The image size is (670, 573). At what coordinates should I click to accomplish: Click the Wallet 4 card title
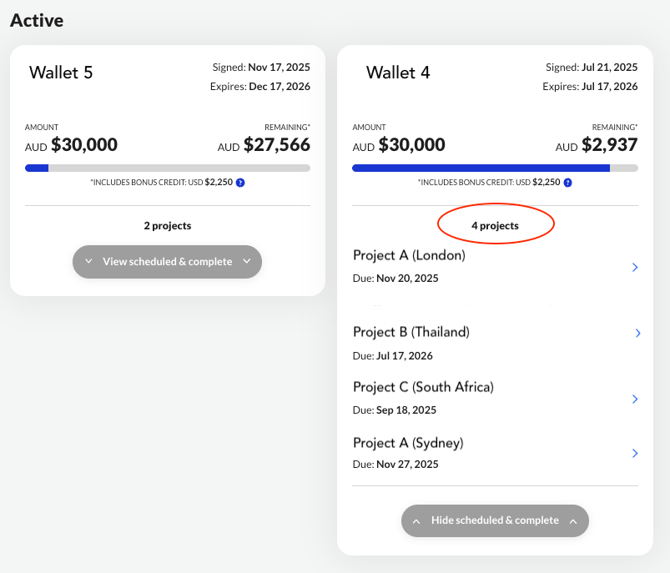click(398, 73)
